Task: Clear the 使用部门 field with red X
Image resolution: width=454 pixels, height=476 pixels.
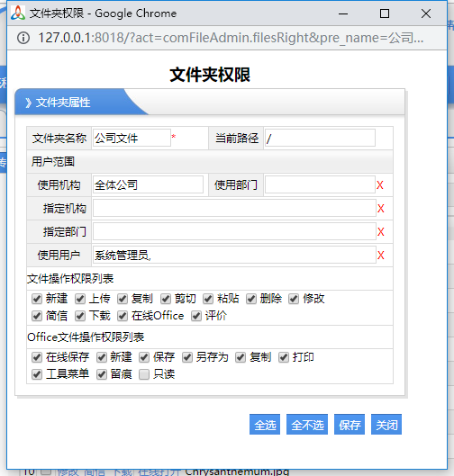Action: (x=380, y=185)
